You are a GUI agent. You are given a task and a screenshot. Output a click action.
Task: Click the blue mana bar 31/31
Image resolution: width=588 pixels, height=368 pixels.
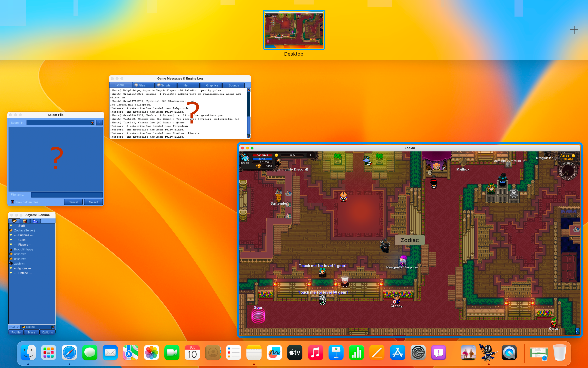pos(262,159)
